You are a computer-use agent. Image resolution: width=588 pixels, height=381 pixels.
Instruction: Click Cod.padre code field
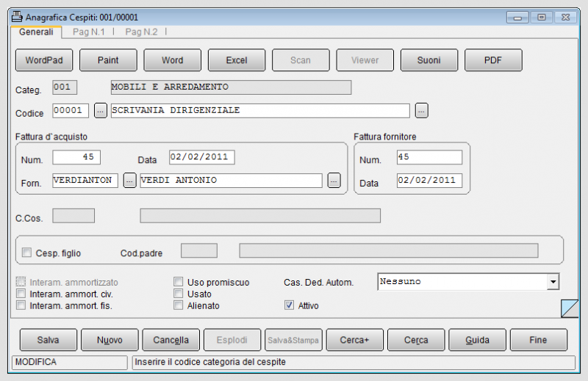(x=198, y=250)
